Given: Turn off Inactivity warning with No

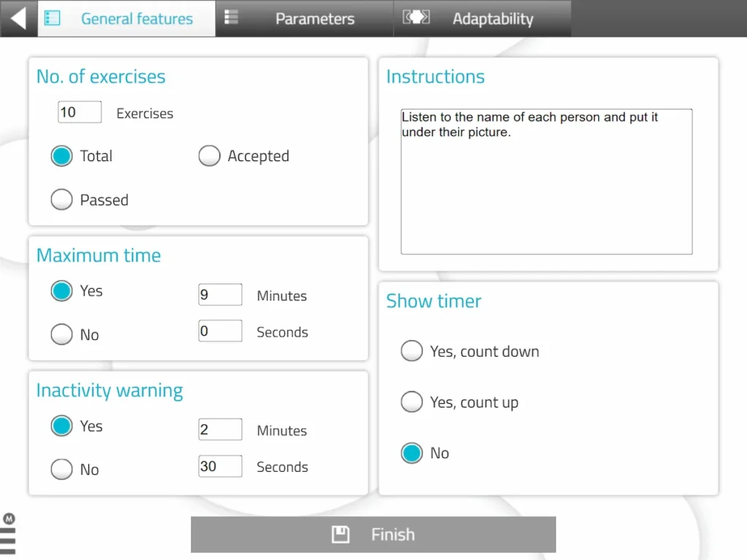Looking at the screenshot, I should tap(62, 470).
